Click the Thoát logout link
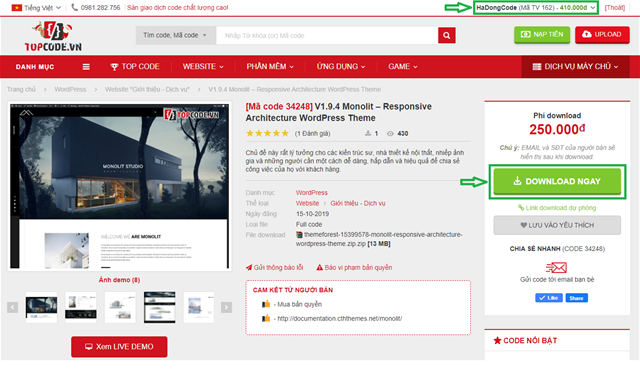640x371 pixels. click(x=615, y=7)
